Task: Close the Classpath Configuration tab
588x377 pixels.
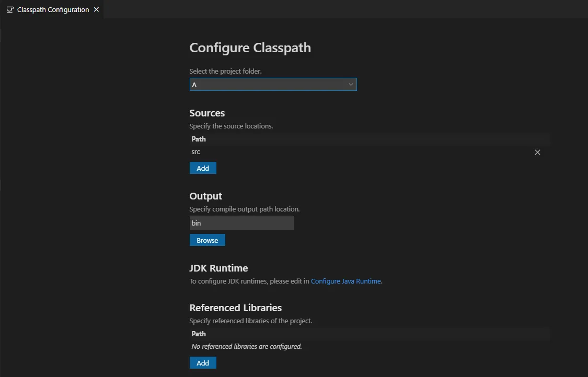Action: click(96, 9)
